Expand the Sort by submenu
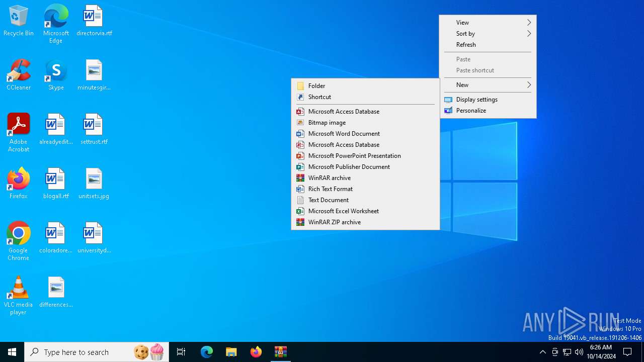This screenshot has width=644, height=362. tap(488, 34)
